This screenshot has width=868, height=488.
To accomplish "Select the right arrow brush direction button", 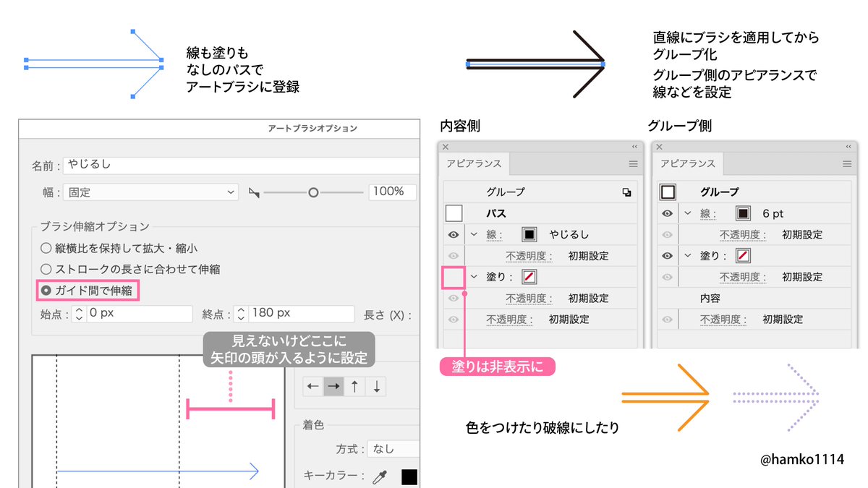I will click(x=333, y=386).
